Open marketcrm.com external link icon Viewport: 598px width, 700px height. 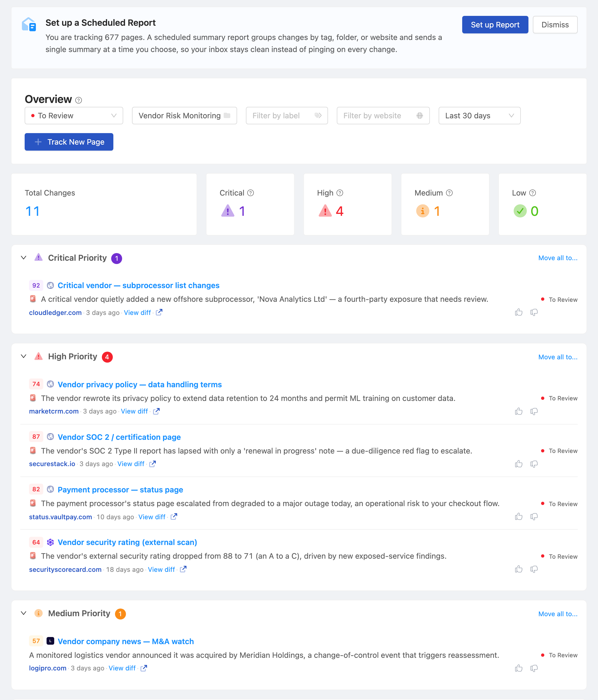pyautogui.click(x=156, y=411)
